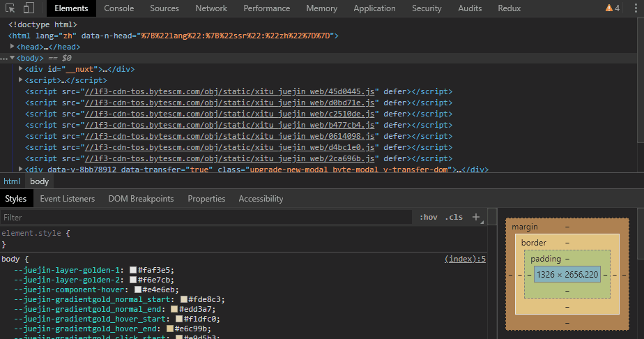Click the --juejin-component-hover property name

pos(70,289)
